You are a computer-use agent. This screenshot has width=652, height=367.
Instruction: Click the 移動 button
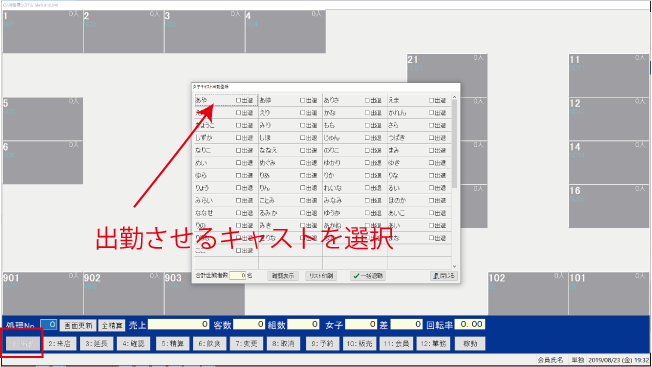pyautogui.click(x=470, y=343)
